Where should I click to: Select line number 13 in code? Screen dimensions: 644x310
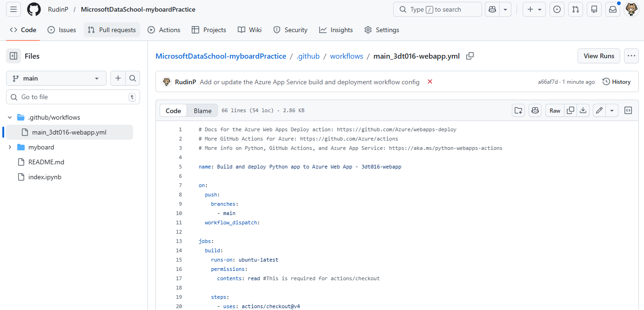pyautogui.click(x=179, y=241)
